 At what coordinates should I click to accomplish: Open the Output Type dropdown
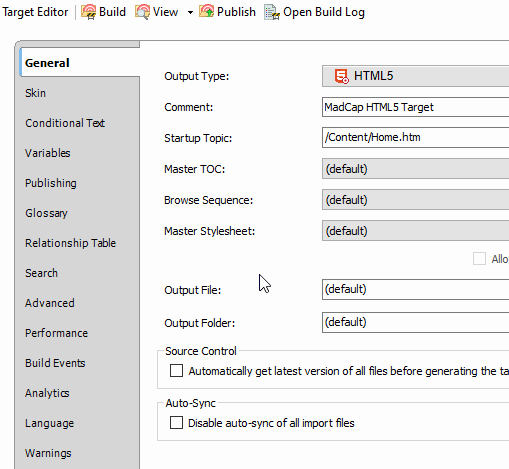(x=415, y=76)
